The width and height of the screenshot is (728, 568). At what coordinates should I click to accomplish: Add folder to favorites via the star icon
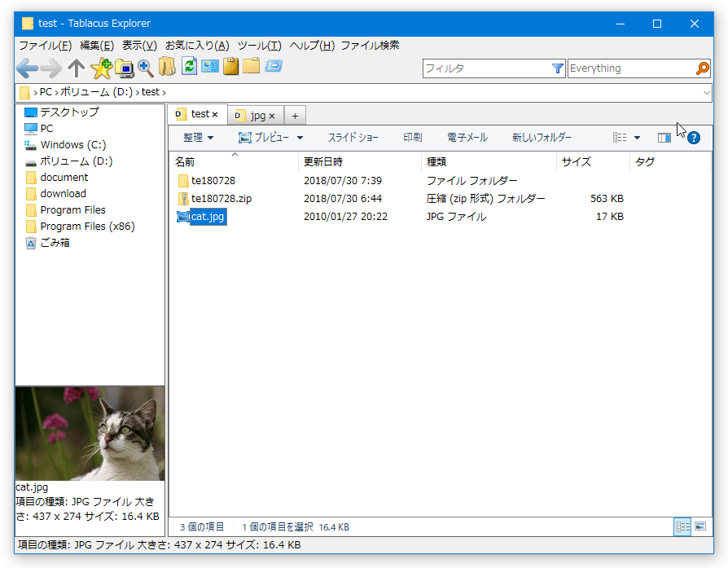(102, 68)
